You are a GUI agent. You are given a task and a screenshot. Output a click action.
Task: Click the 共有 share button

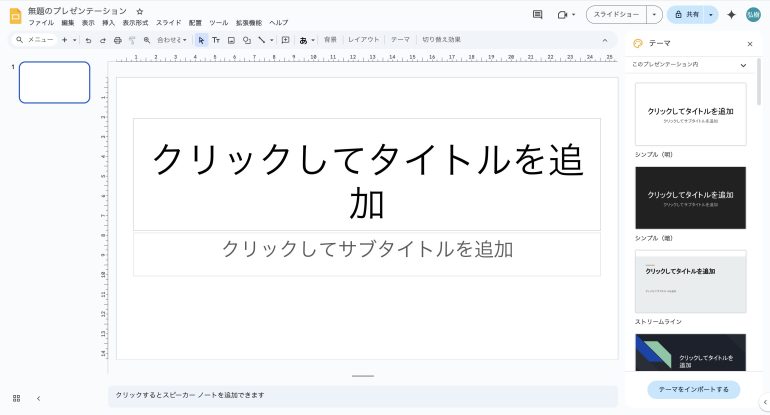685,15
